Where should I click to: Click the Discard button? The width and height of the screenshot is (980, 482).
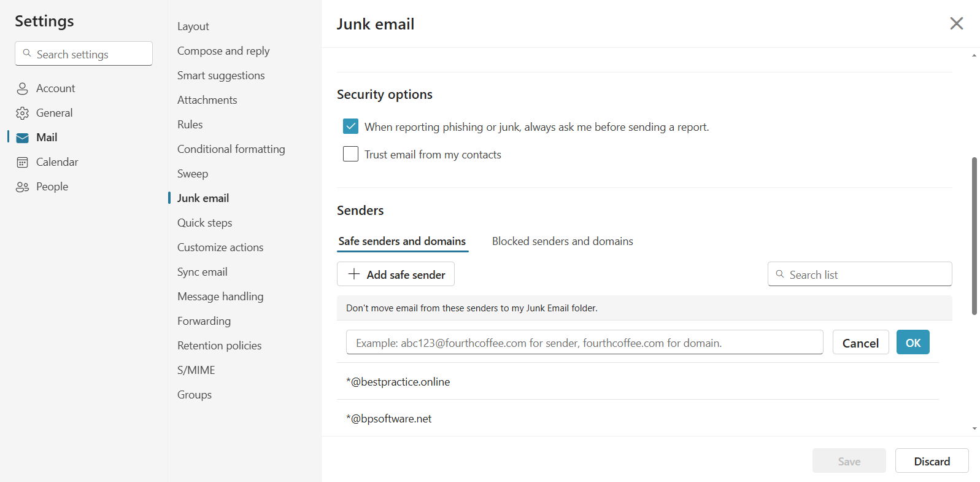tap(932, 461)
